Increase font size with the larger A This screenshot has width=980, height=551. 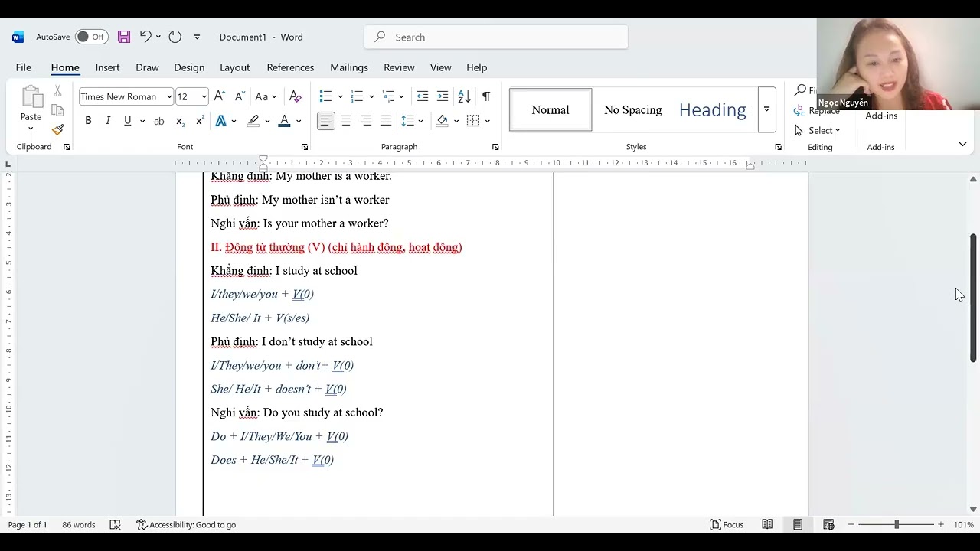tap(220, 96)
